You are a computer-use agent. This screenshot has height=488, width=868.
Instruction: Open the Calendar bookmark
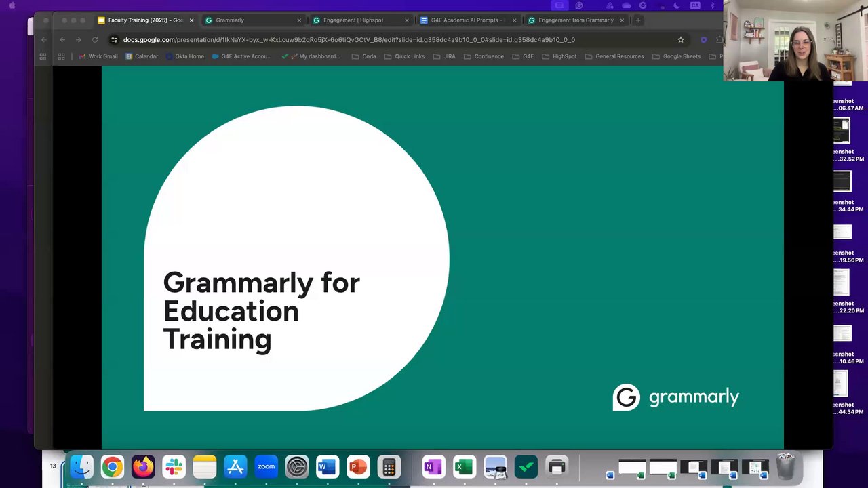(142, 56)
